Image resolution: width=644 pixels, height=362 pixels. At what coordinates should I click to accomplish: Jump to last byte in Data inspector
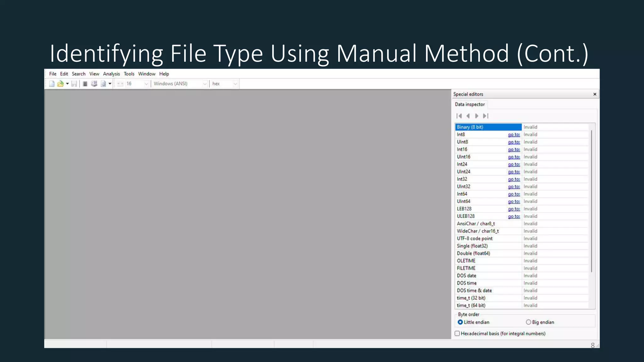486,116
